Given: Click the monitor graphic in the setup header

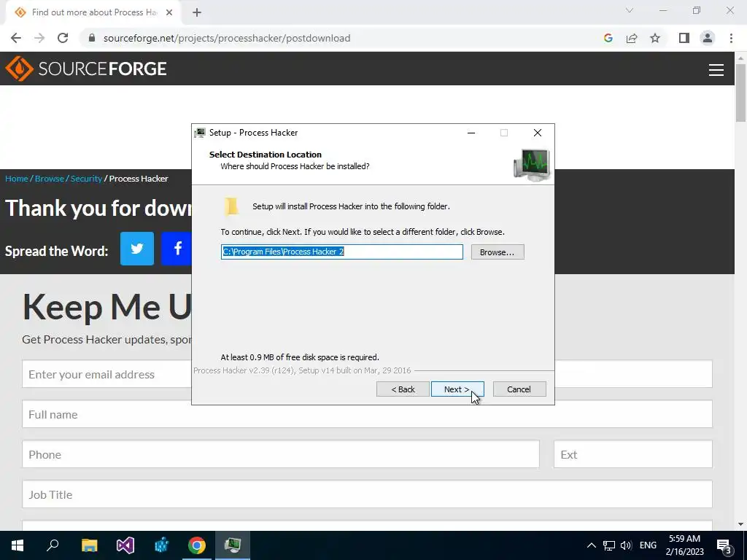Looking at the screenshot, I should pyautogui.click(x=532, y=164).
